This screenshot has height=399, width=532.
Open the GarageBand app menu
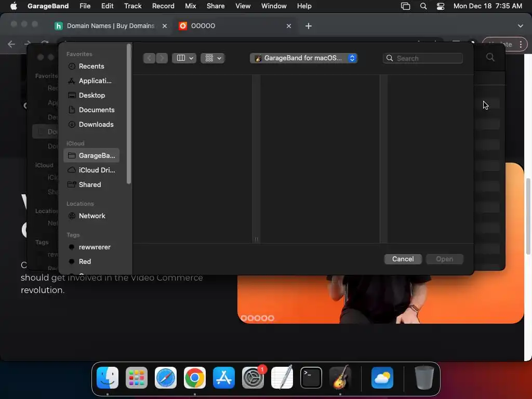pyautogui.click(x=48, y=6)
